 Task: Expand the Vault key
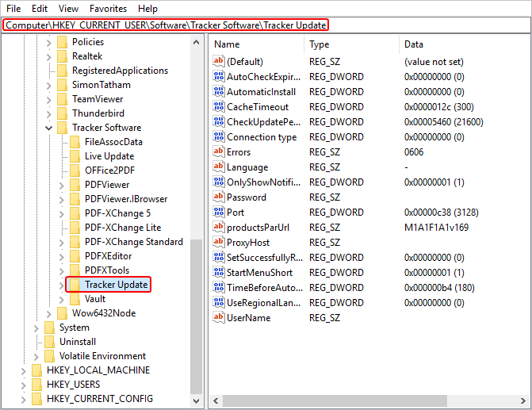(61, 299)
